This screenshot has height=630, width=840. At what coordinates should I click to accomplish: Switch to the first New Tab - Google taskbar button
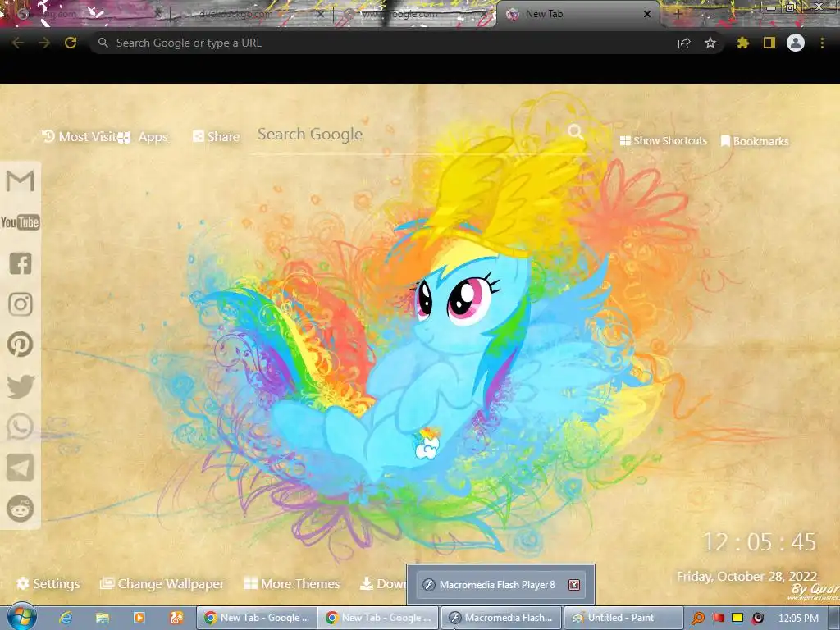(257, 618)
